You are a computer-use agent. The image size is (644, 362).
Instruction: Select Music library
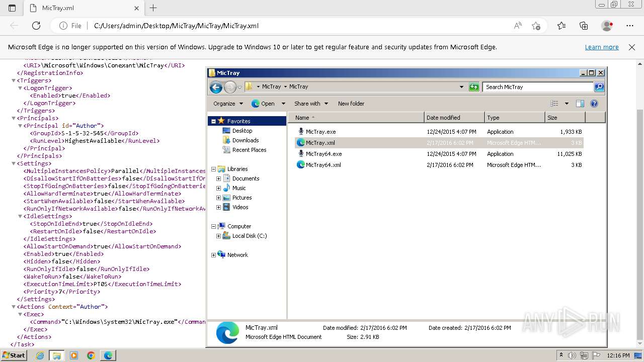click(239, 188)
